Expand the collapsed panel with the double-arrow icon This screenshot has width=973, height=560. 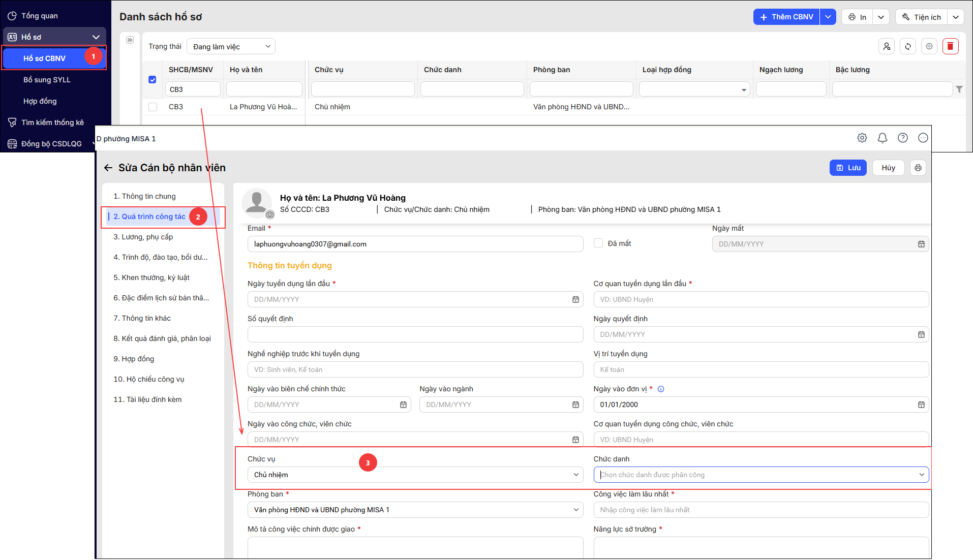[130, 40]
